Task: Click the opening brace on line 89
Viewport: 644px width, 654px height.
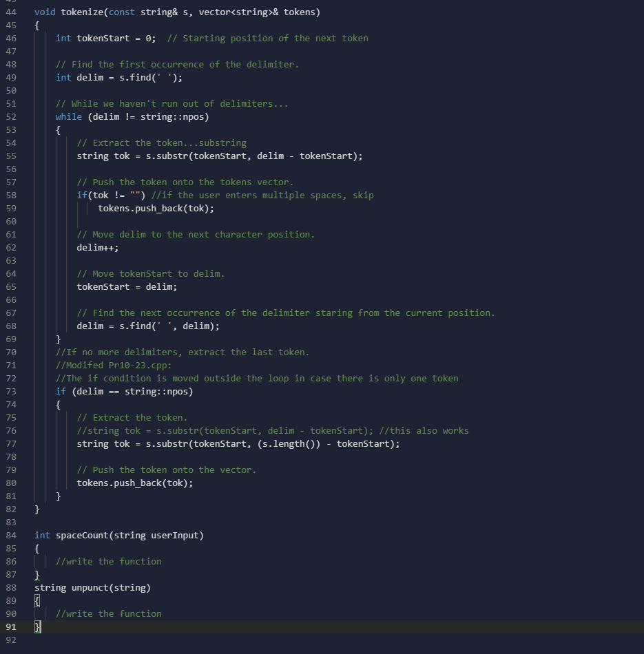Action: (37, 601)
